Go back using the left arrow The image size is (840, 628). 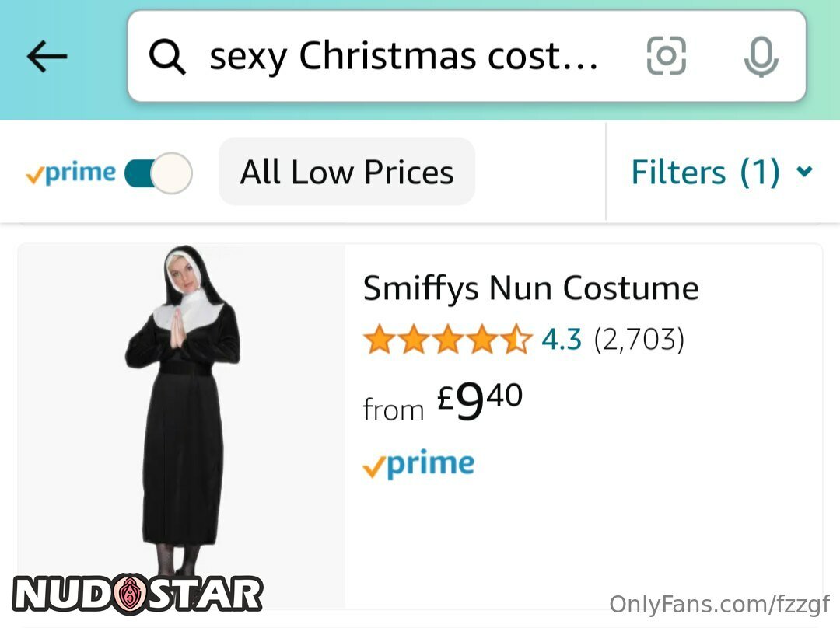(47, 56)
